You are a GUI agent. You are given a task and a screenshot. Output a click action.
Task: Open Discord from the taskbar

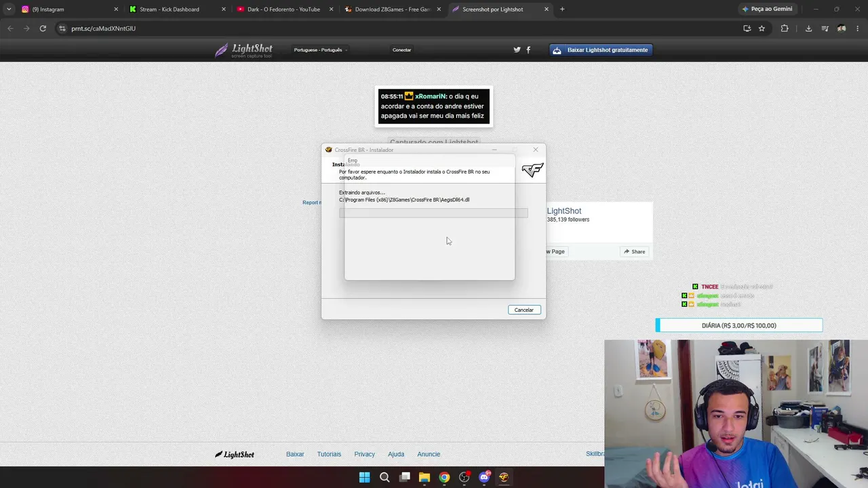pyautogui.click(x=484, y=477)
